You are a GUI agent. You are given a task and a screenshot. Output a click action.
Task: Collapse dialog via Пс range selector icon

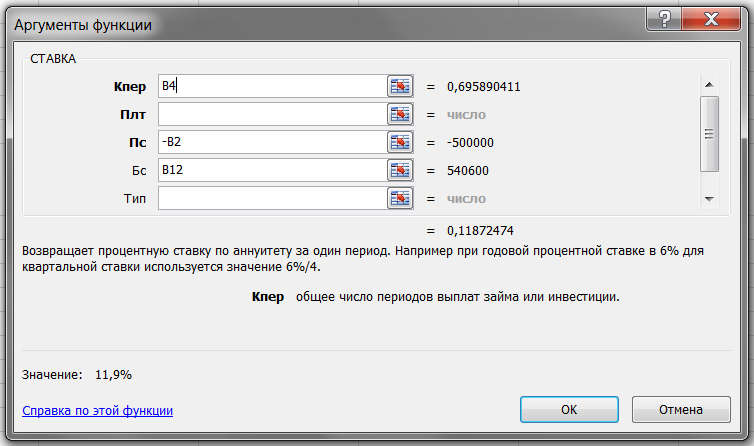(400, 142)
